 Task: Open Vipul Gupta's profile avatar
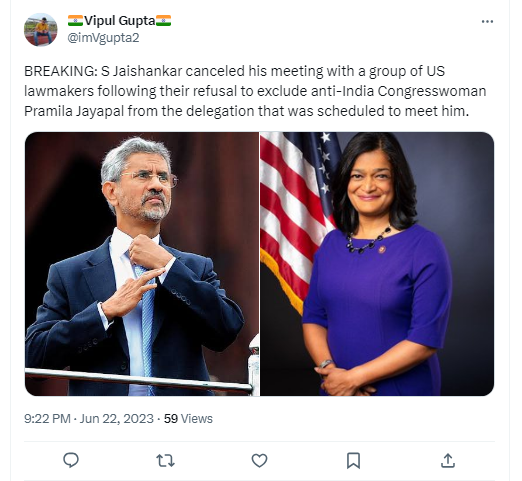pos(41,30)
